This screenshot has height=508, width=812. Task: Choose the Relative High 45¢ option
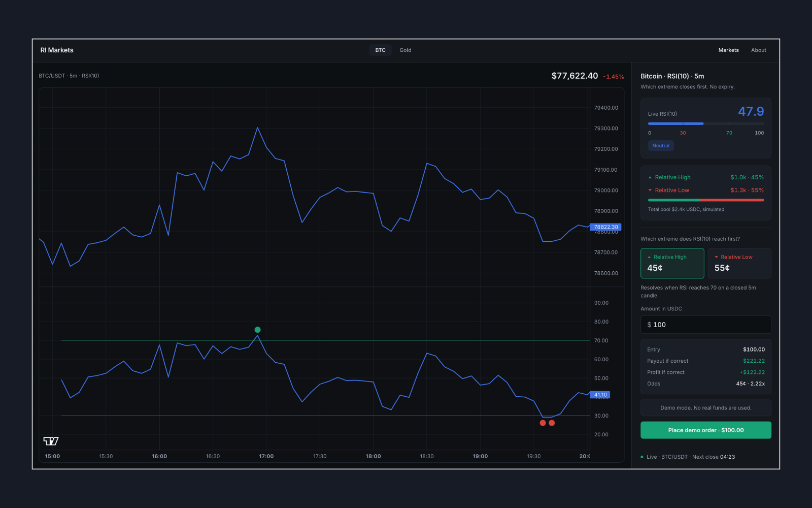(672, 263)
